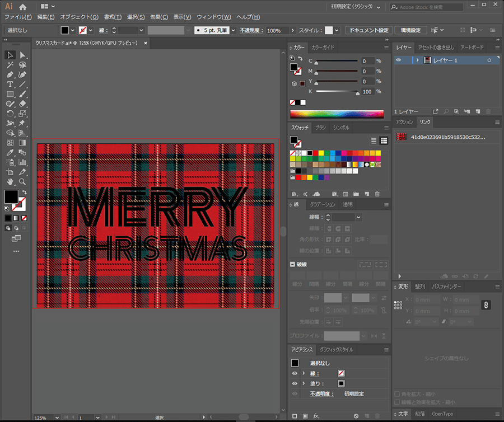504x422 pixels.
Task: Toggle visibility of 線 appearance row
Action: pos(295,373)
